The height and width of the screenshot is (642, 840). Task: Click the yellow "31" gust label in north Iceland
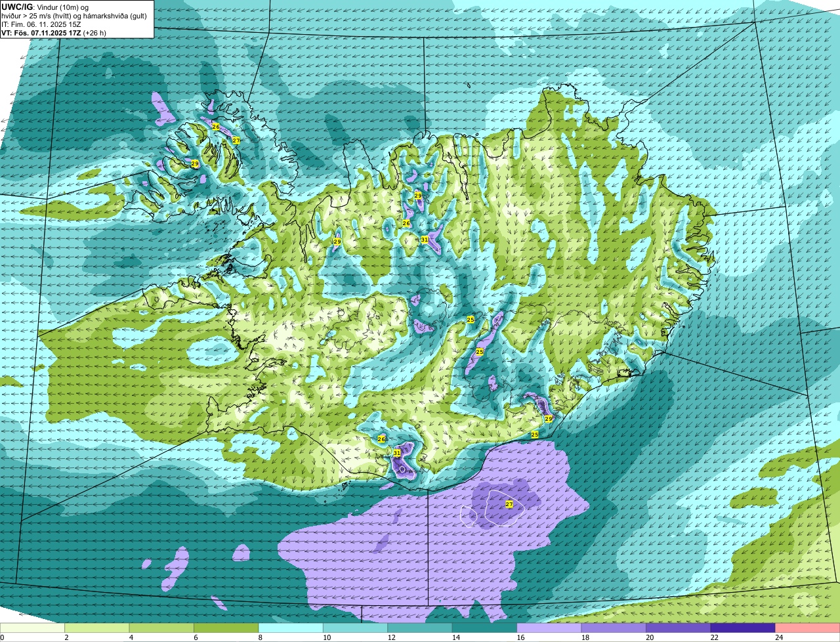pos(425,240)
